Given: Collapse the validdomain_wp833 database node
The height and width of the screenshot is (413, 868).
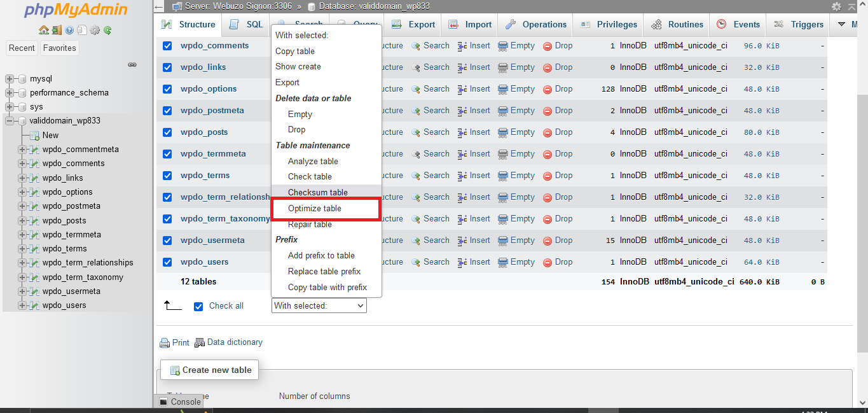Looking at the screenshot, I should (10, 121).
